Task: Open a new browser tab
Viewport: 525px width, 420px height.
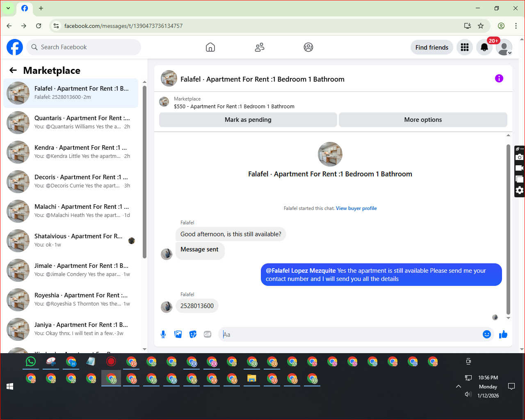Action: tap(41, 8)
